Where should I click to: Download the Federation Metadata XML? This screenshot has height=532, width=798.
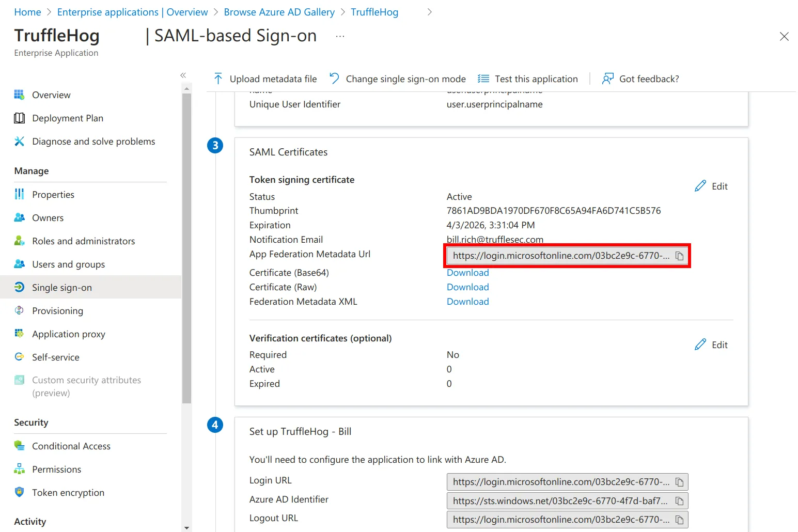[x=468, y=302]
